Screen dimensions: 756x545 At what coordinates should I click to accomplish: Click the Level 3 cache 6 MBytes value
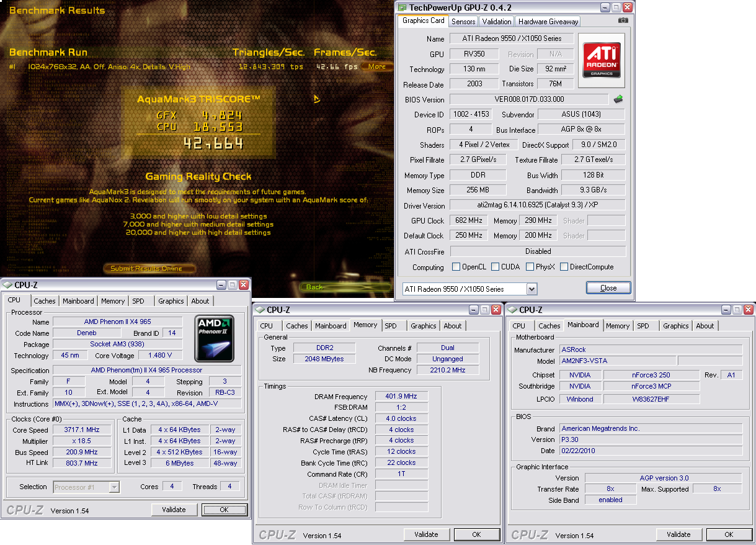click(180, 463)
